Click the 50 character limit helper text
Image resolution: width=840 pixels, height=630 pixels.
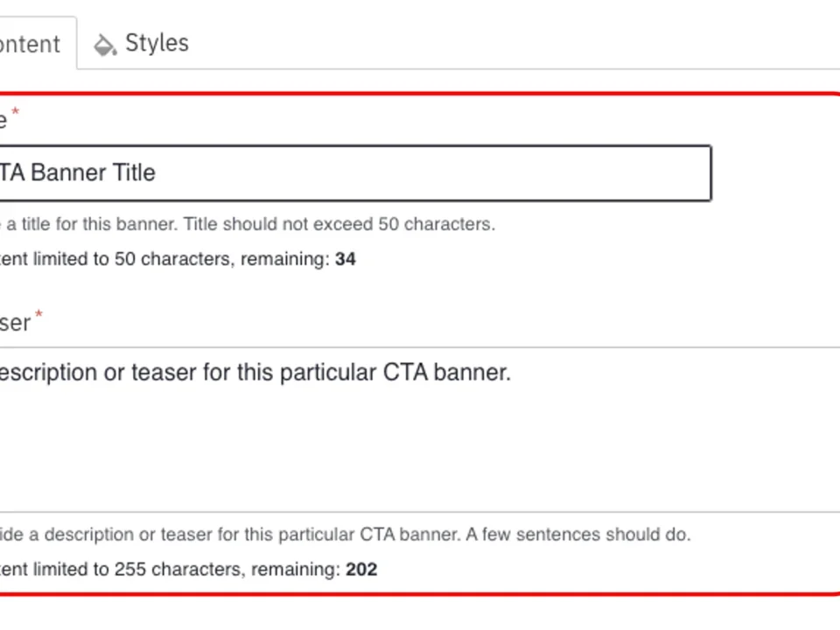(x=175, y=258)
